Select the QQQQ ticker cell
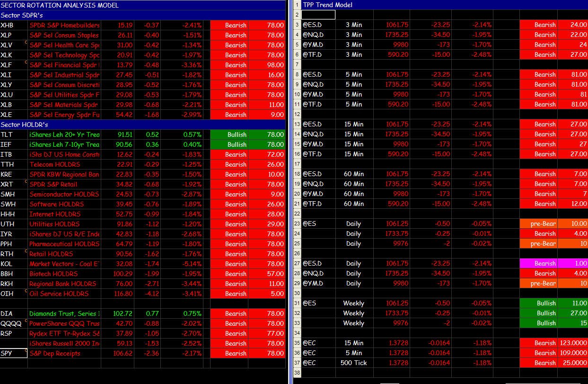Image resolution: width=588 pixels, height=384 pixels. point(14,323)
